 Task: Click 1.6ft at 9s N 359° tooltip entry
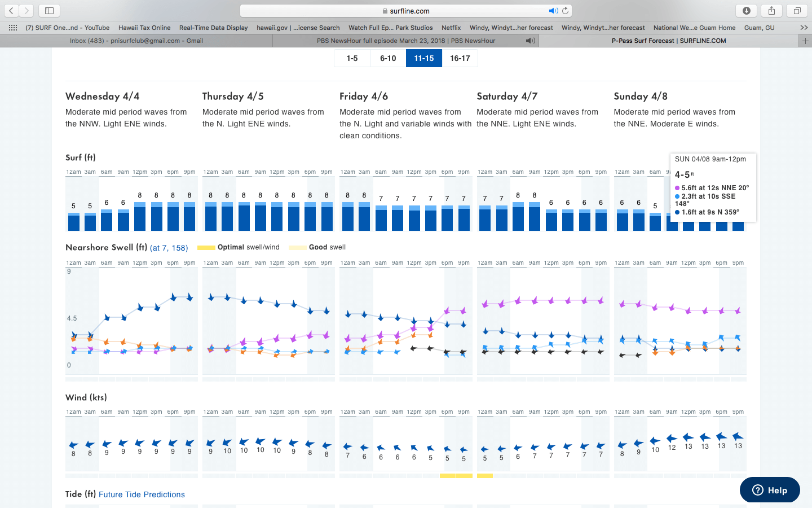(x=707, y=212)
